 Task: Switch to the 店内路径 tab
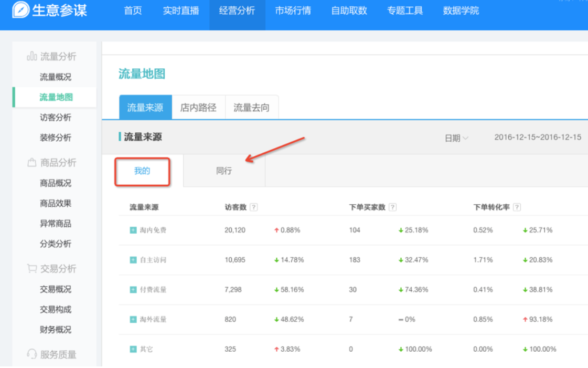(199, 107)
